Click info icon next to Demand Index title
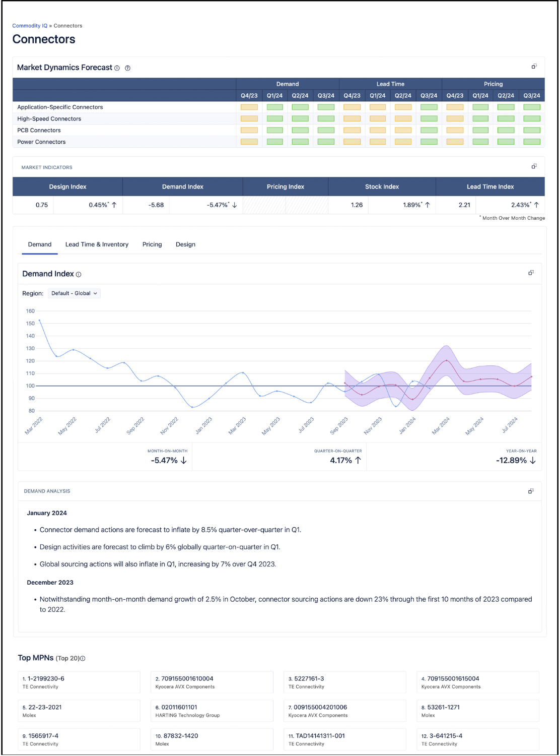The image size is (560, 756). pyautogui.click(x=79, y=274)
